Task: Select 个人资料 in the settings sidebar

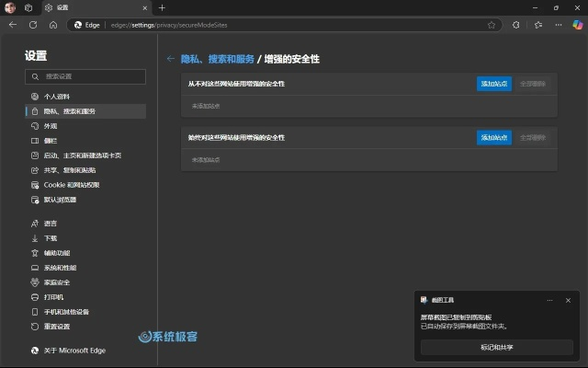Action: click(57, 97)
